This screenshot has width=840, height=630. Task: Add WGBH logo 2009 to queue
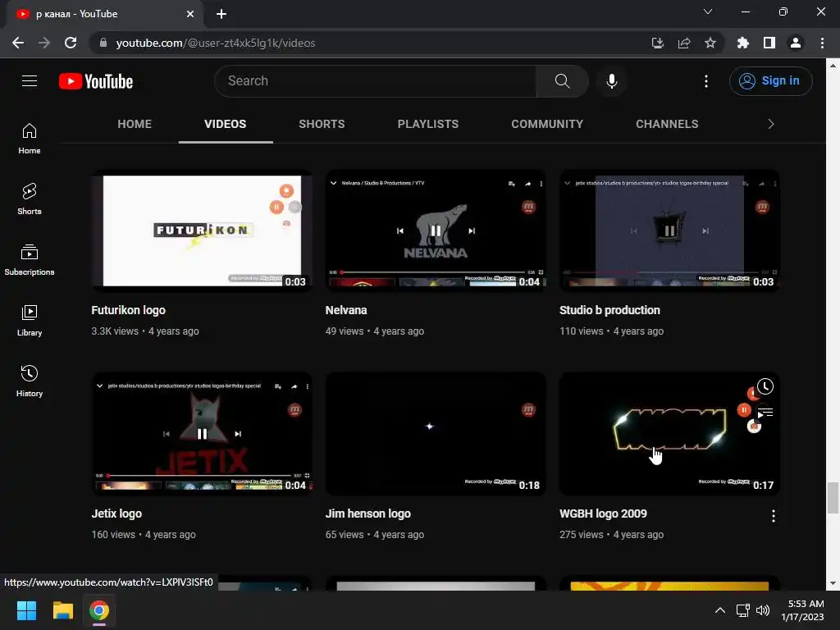coord(765,412)
